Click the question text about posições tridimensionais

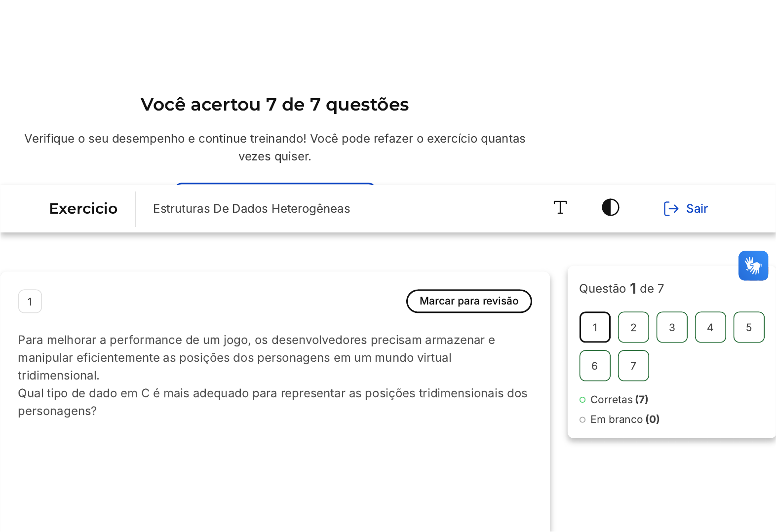(x=272, y=393)
